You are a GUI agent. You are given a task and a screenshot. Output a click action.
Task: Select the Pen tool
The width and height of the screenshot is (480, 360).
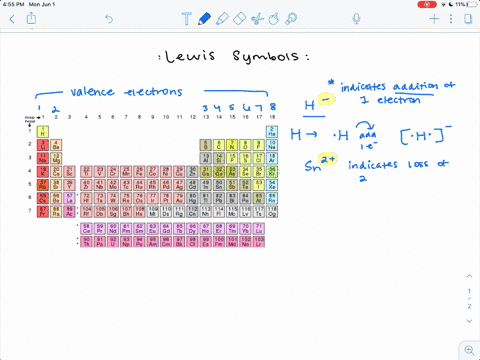point(204,19)
